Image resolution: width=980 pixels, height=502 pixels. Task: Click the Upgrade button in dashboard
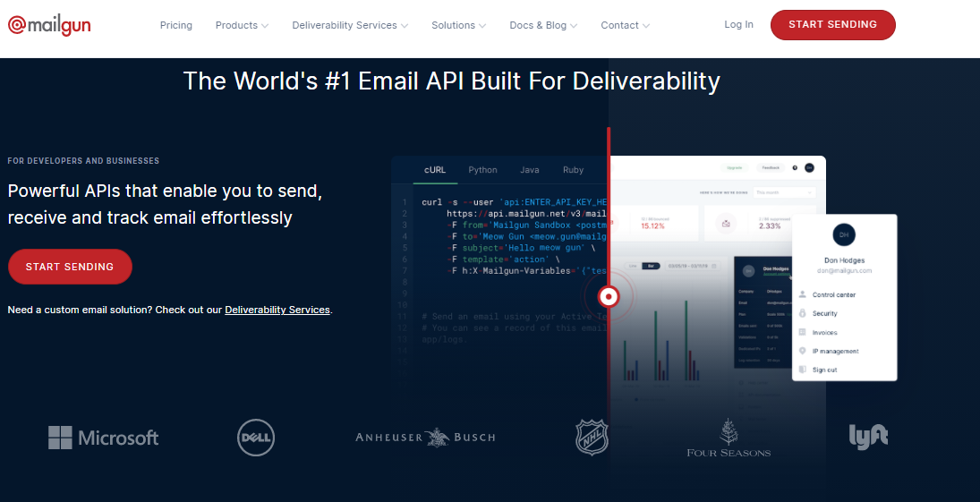735,167
